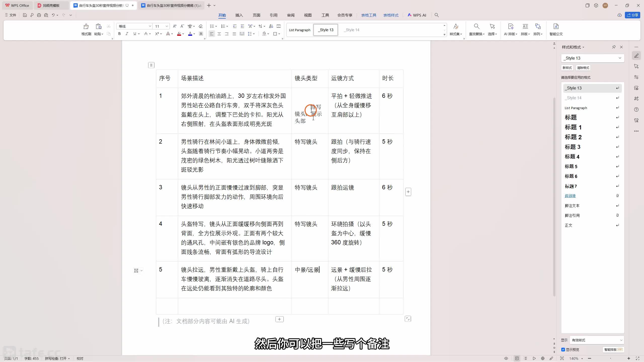Click the 新样式 button
Screen dimensions: 644x362
567,68
